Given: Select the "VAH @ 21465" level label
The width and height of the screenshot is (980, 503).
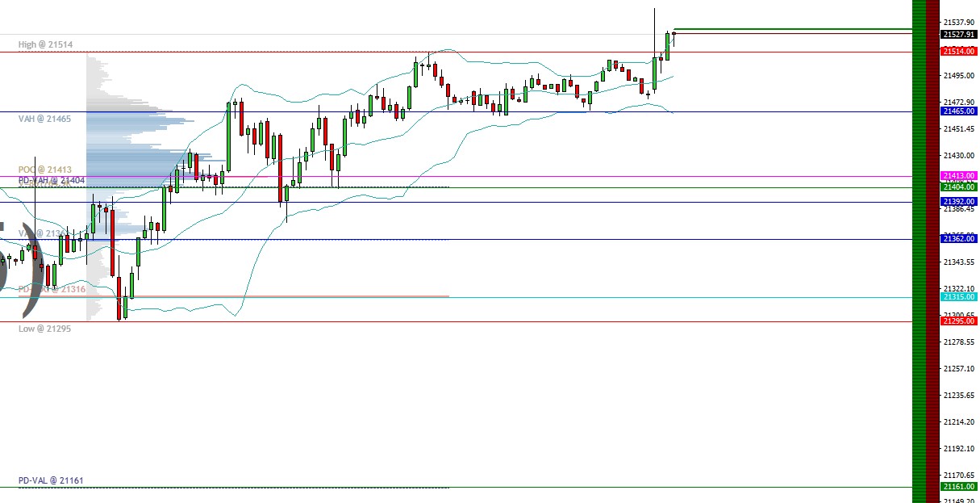Looking at the screenshot, I should 44,119.
